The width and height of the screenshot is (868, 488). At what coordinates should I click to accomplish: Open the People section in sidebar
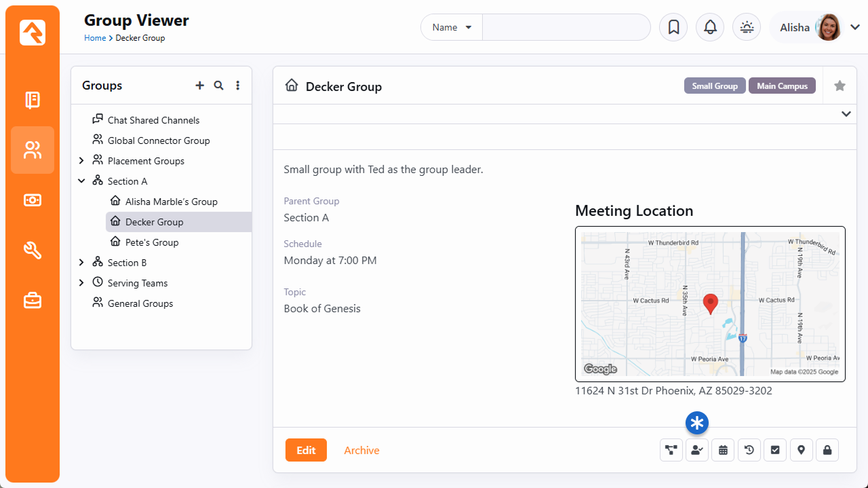(33, 150)
